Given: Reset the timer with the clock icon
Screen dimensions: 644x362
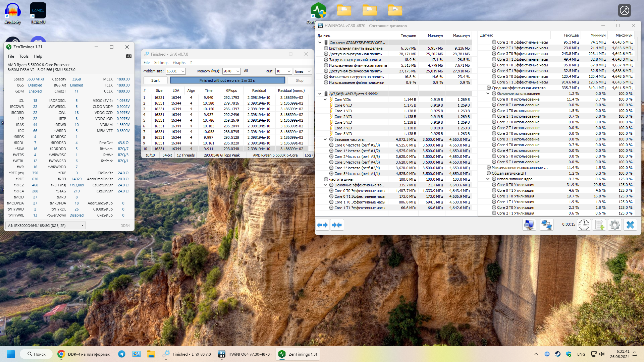Looking at the screenshot, I should 584,225.
